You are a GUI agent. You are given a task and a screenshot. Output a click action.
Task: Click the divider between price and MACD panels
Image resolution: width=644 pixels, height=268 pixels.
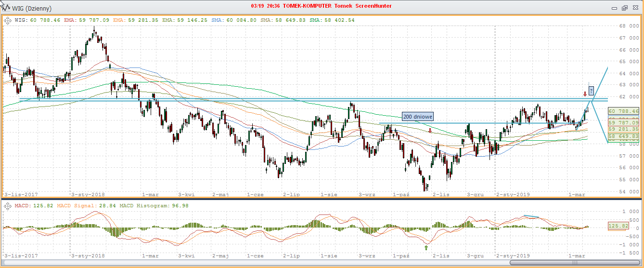(322, 199)
